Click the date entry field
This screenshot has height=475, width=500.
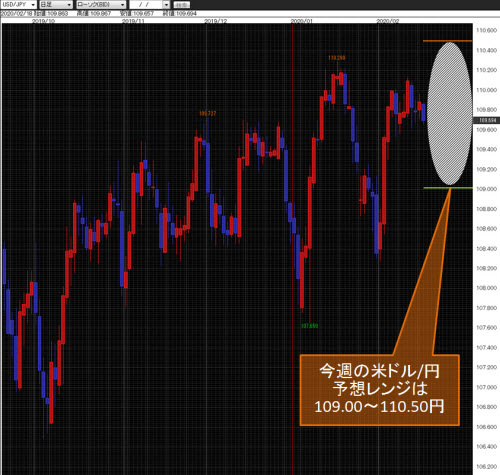coord(146,5)
